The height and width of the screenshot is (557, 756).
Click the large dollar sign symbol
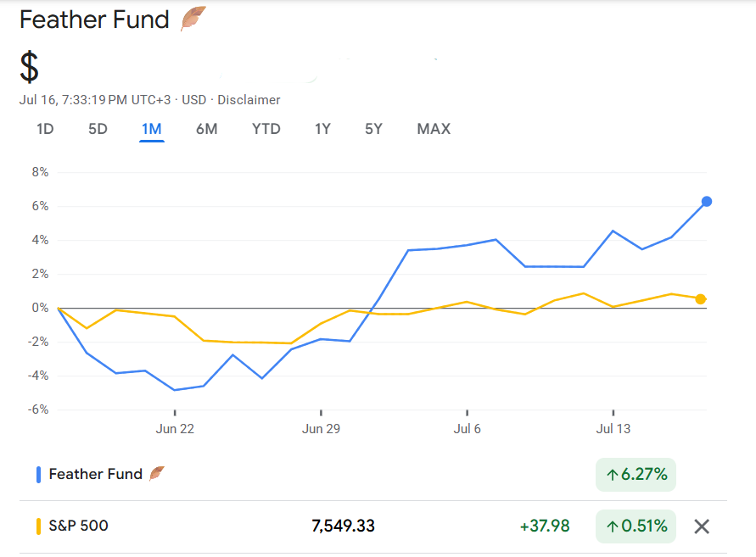[29, 68]
